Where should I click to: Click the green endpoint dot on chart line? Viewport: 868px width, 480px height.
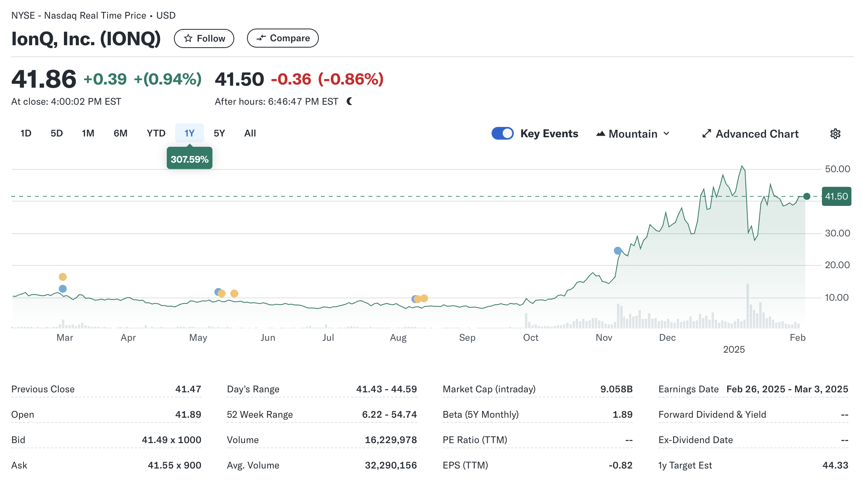[806, 196]
